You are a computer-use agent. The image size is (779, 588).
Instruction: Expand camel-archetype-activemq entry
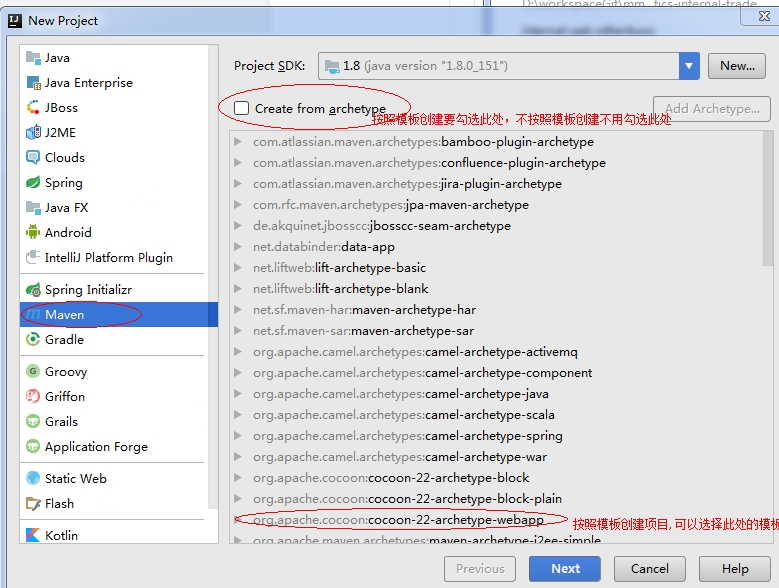point(238,352)
